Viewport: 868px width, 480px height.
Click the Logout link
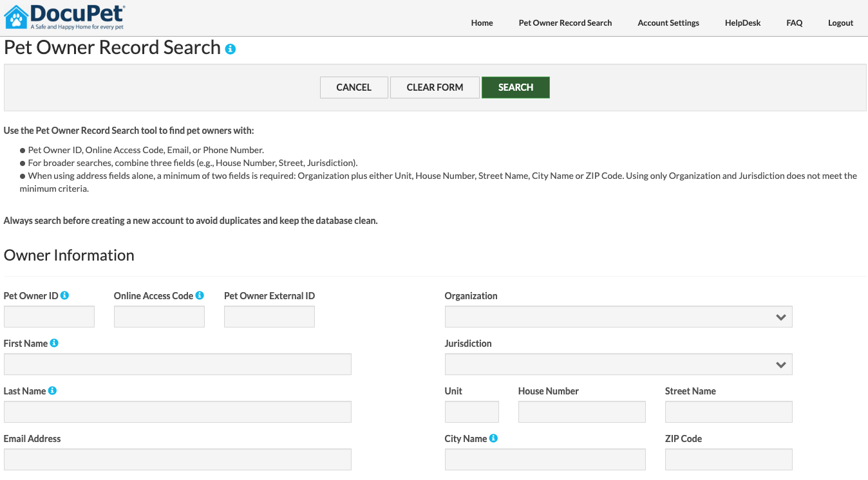[x=840, y=23]
